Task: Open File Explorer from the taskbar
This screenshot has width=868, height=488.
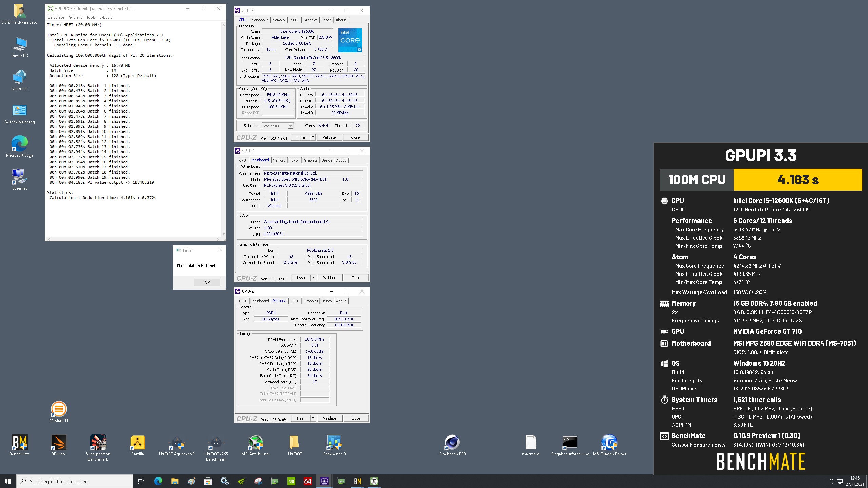Action: pos(175,481)
